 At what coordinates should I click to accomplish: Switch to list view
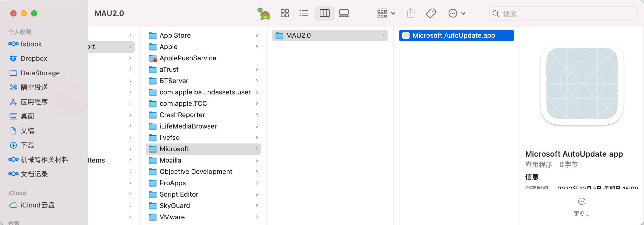coord(304,13)
